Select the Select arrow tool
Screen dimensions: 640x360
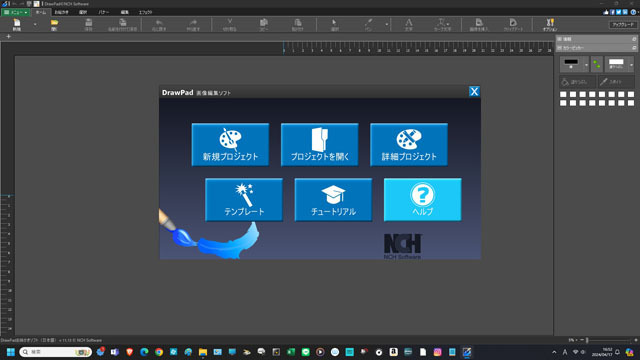334,24
